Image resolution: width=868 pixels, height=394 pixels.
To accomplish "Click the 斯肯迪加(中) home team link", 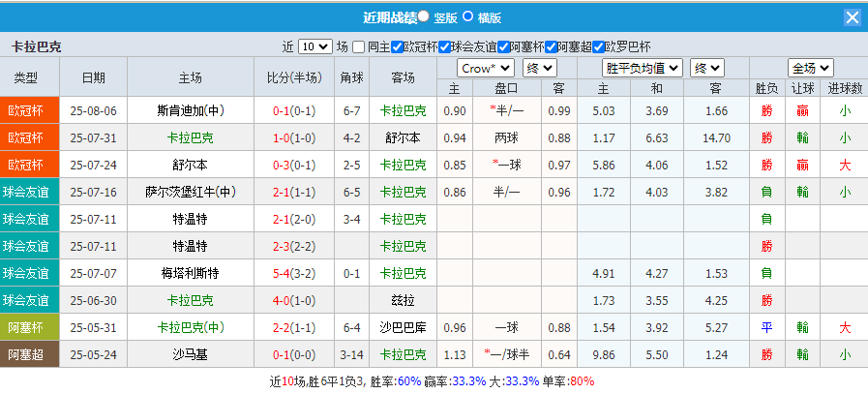I will tap(191, 110).
